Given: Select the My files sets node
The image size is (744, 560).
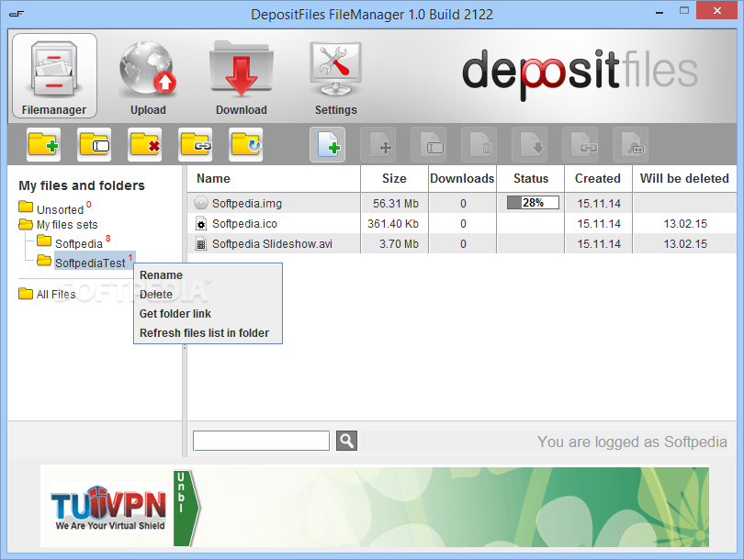Looking at the screenshot, I should click(67, 224).
